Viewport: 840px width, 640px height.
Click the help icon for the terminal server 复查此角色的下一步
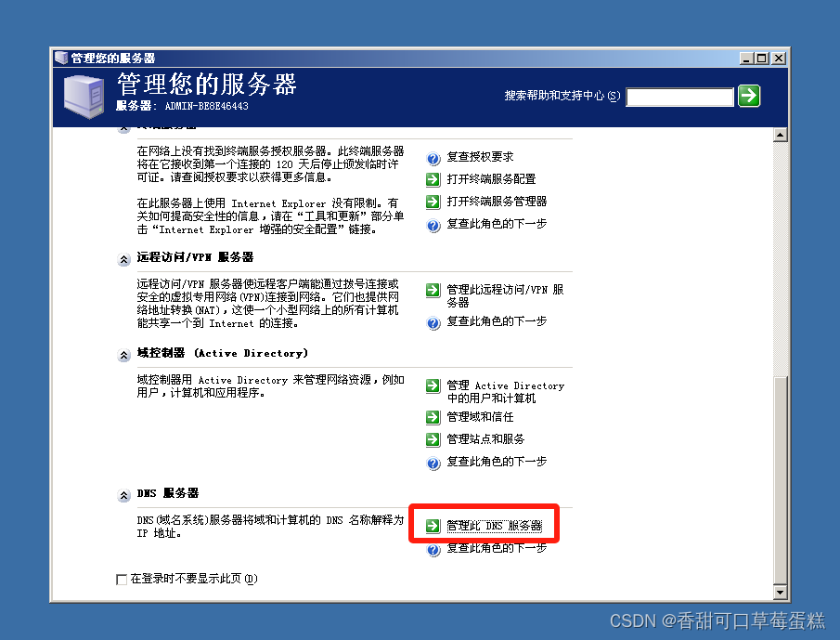coord(433,225)
